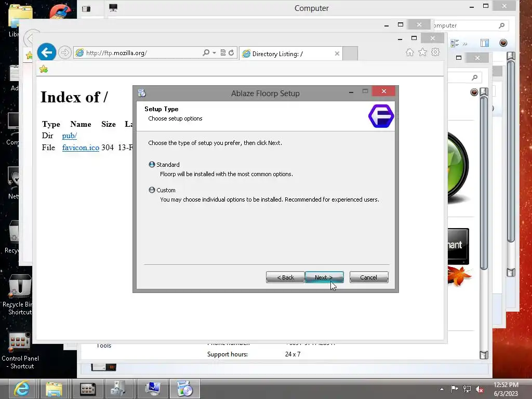Select the Custom setup radio button
This screenshot has height=399, width=532.
[152, 190]
